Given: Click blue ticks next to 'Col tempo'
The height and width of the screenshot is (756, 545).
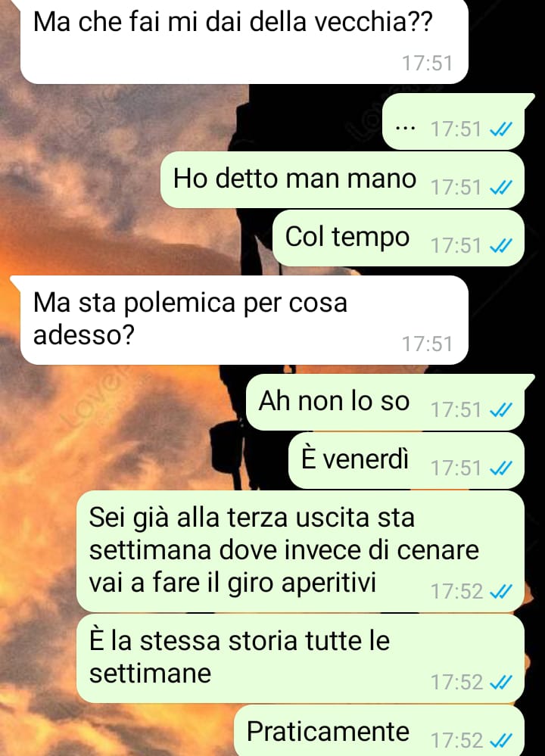Looking at the screenshot, I should 500,246.
